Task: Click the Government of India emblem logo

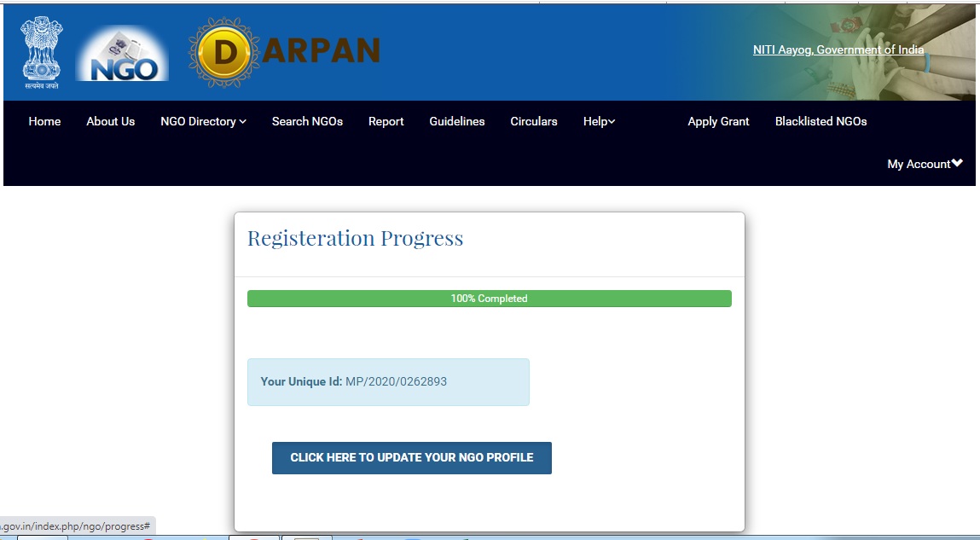Action: 42,53
